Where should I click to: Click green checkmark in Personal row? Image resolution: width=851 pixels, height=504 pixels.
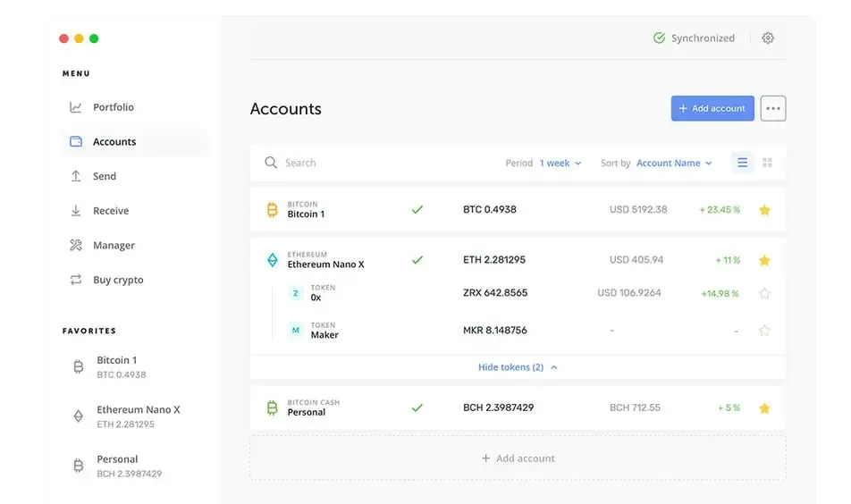(x=417, y=407)
